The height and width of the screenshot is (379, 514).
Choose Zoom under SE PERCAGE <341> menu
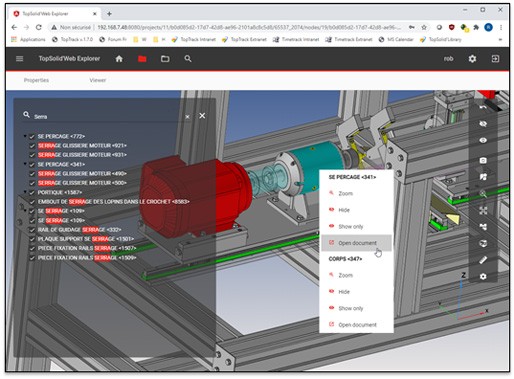[x=356, y=193]
